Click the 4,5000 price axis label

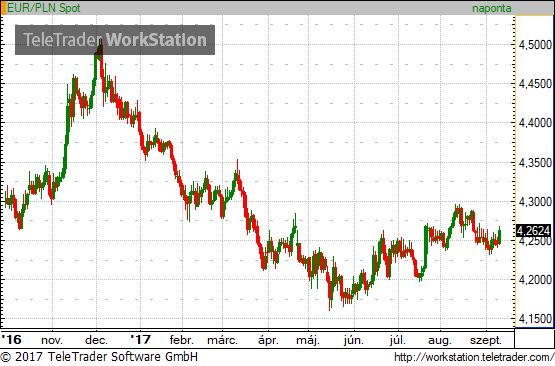coord(534,45)
